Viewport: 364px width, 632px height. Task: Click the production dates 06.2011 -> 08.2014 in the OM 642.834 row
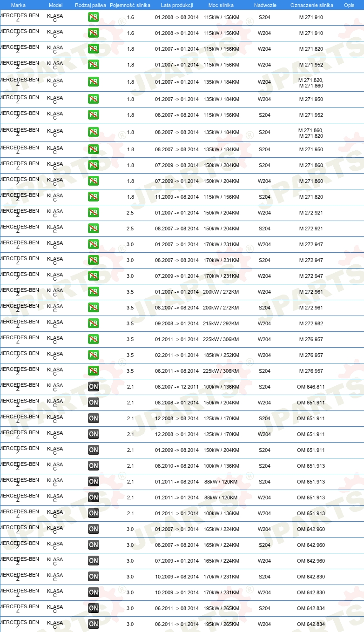[x=177, y=608]
